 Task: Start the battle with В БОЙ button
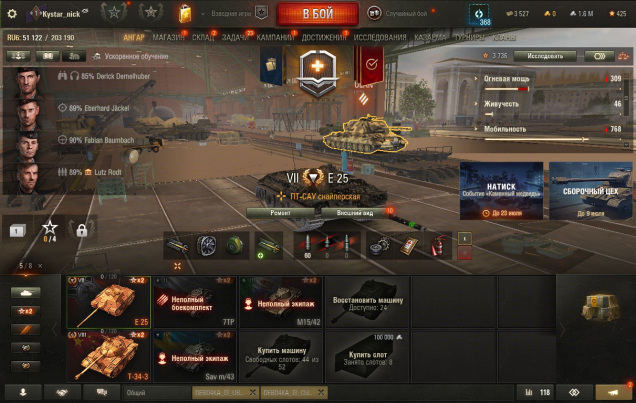click(x=318, y=14)
